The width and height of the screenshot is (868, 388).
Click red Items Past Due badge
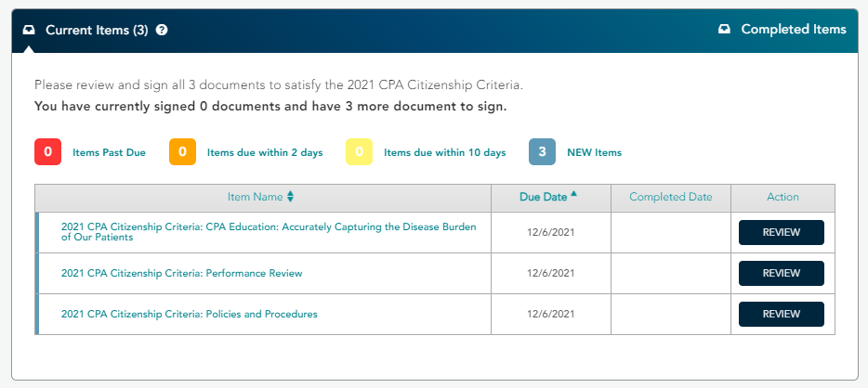[47, 152]
